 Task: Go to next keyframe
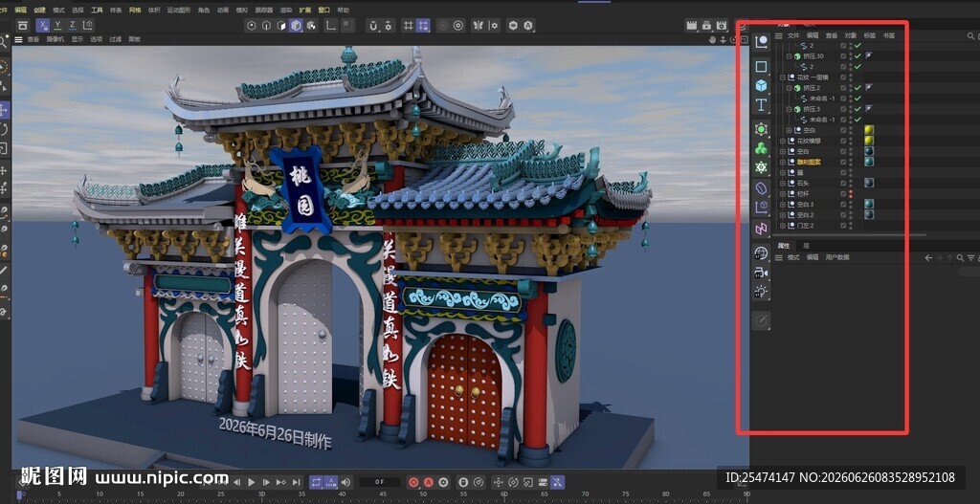[281, 482]
